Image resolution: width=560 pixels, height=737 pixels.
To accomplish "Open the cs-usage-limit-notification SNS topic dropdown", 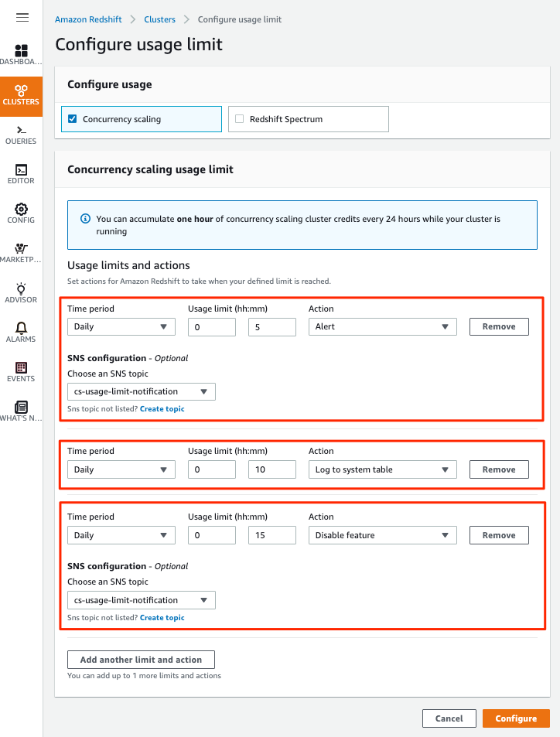I will point(141,391).
